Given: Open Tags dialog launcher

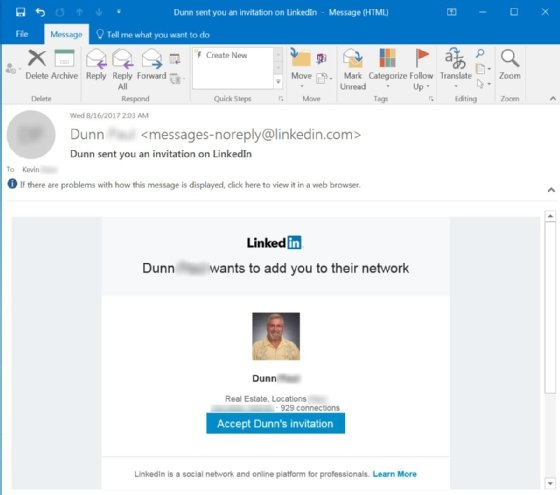Looking at the screenshot, I should click(431, 99).
